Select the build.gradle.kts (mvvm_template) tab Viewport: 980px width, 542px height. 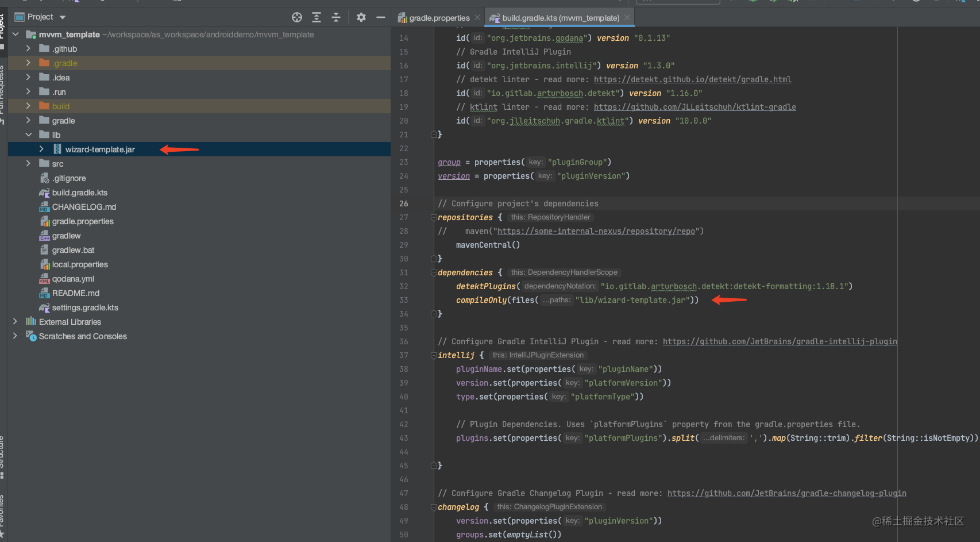560,18
